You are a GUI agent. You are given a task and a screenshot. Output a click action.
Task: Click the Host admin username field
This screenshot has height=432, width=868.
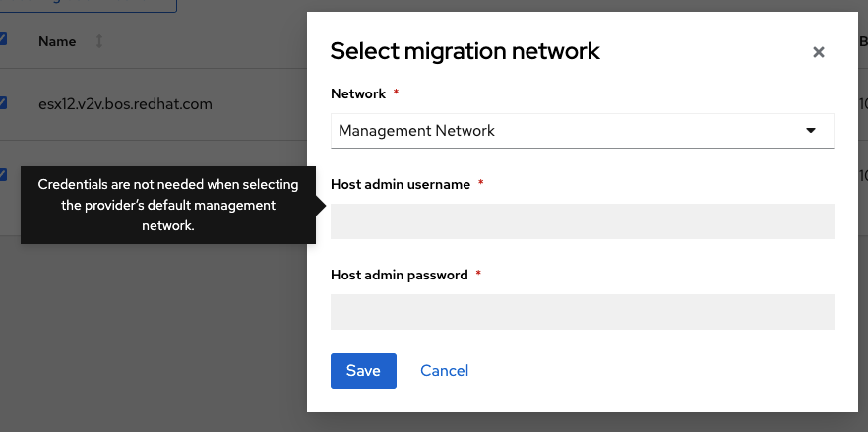(x=582, y=221)
